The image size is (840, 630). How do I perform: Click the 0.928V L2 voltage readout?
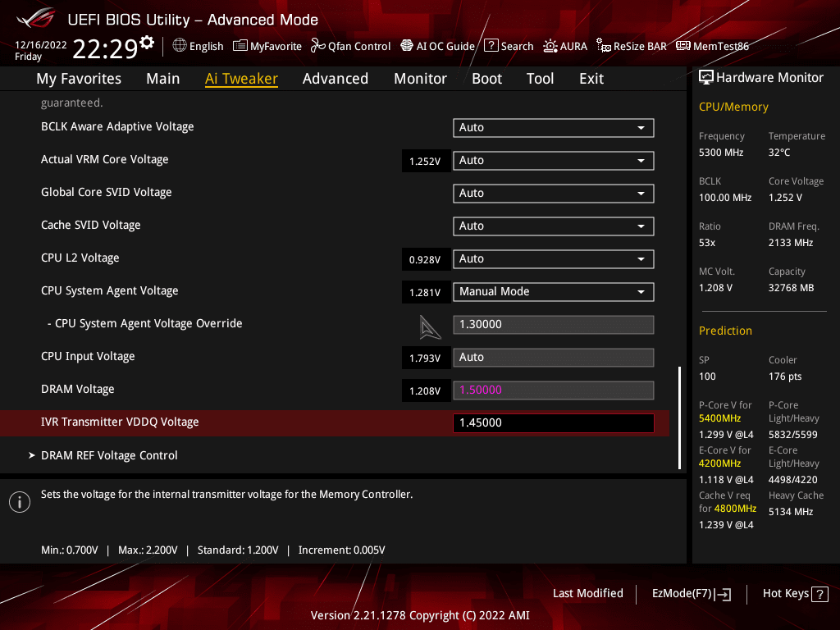pos(426,260)
